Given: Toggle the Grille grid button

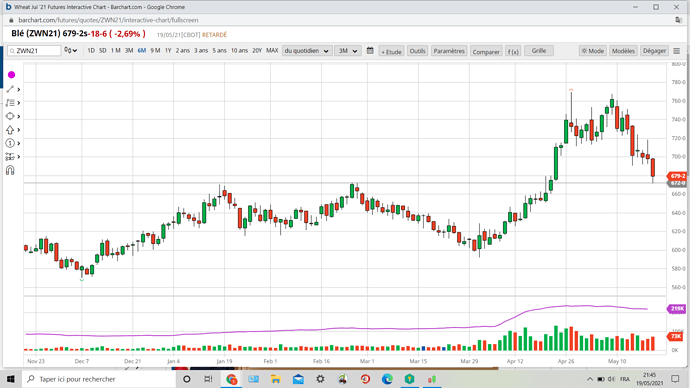Looking at the screenshot, I should pos(539,51).
